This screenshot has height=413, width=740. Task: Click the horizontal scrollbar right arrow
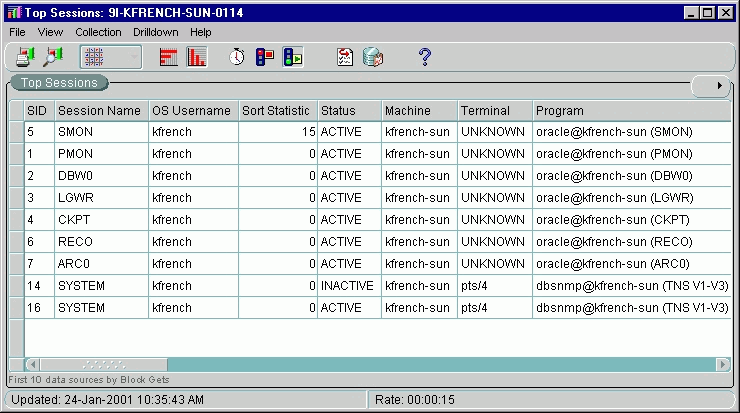723,364
